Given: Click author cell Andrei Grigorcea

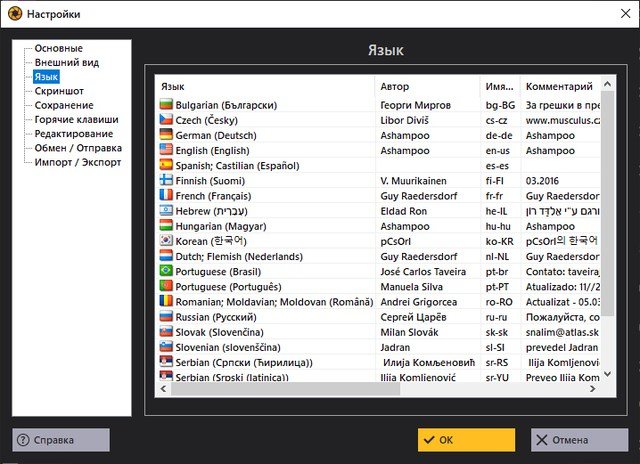Looking at the screenshot, I should click(x=418, y=302).
